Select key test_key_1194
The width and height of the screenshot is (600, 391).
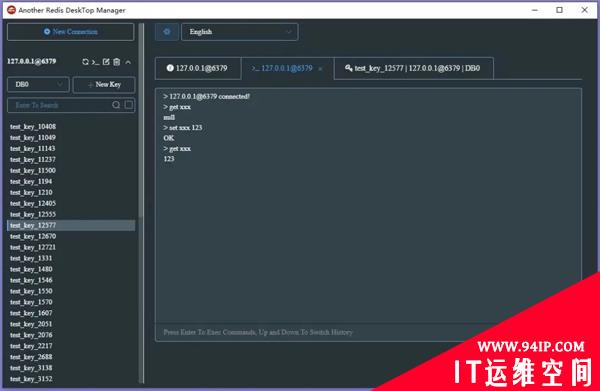tap(71, 181)
